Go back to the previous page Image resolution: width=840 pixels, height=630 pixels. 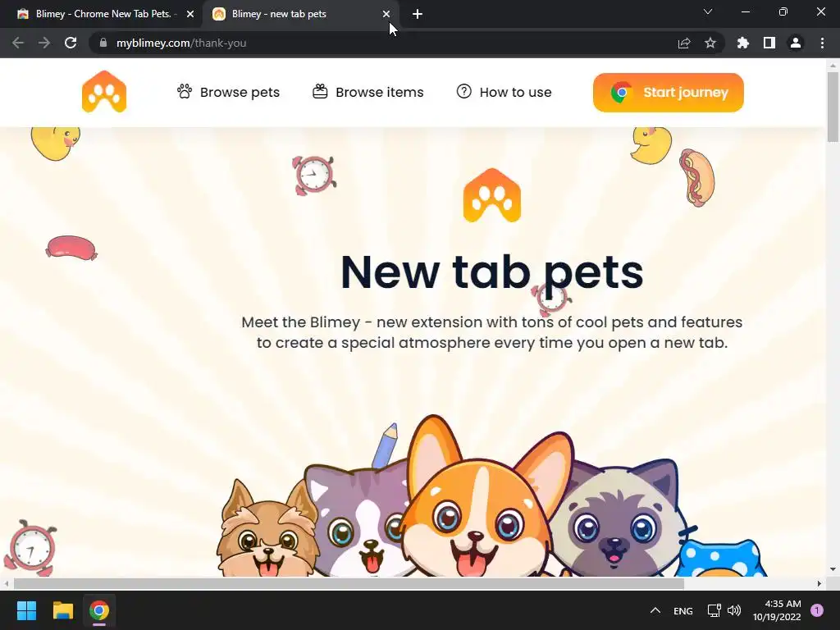18,43
